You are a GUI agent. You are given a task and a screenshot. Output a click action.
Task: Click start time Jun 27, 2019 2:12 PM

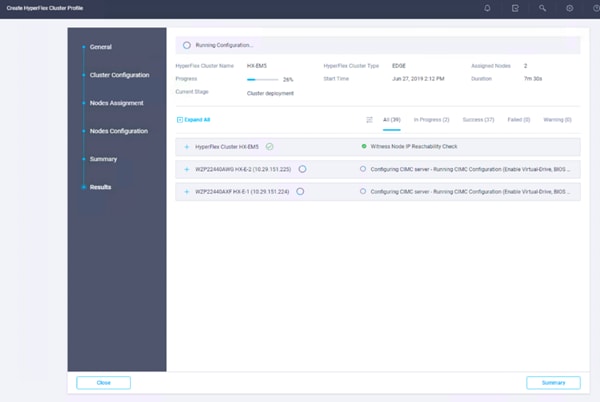tap(418, 79)
